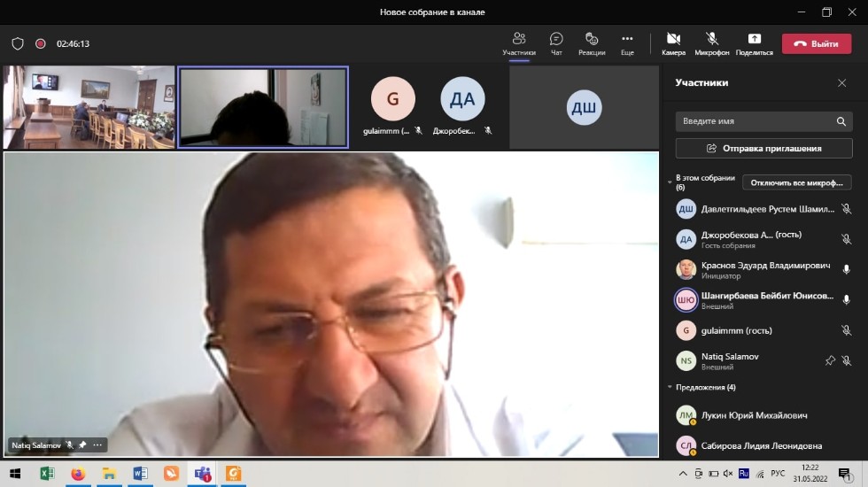
Task: Click the recording indicator icon
Action: (x=40, y=43)
